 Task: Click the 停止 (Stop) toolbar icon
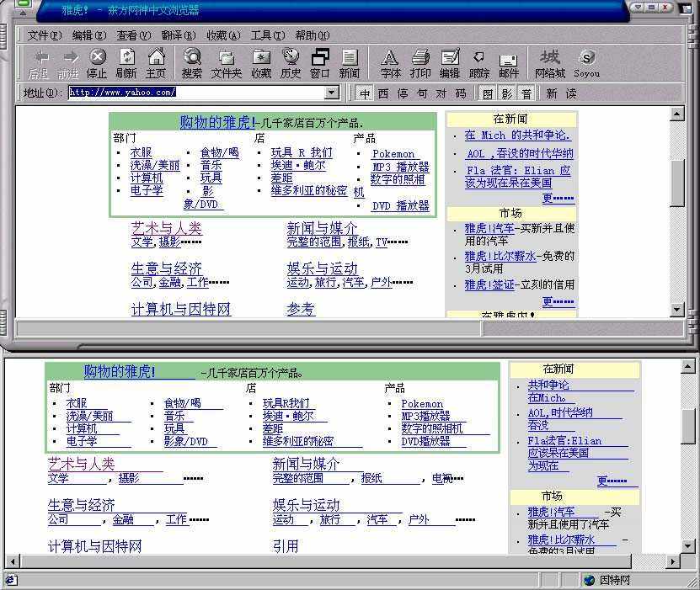[x=98, y=61]
